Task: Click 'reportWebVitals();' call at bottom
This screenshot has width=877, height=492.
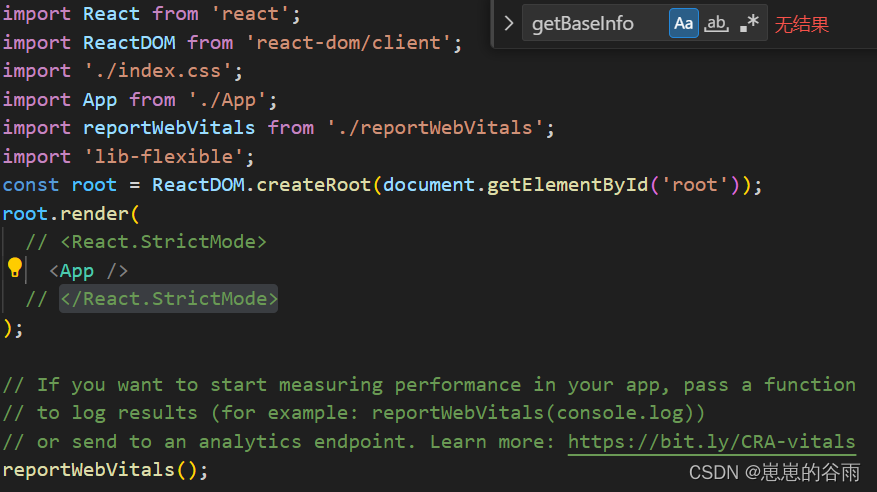Action: click(x=105, y=470)
